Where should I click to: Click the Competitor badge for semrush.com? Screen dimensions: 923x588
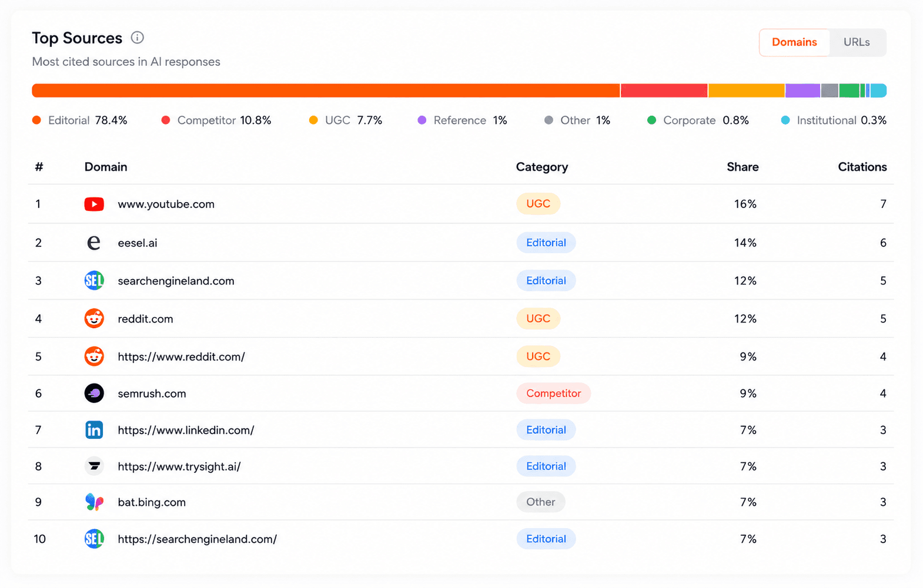pos(554,394)
